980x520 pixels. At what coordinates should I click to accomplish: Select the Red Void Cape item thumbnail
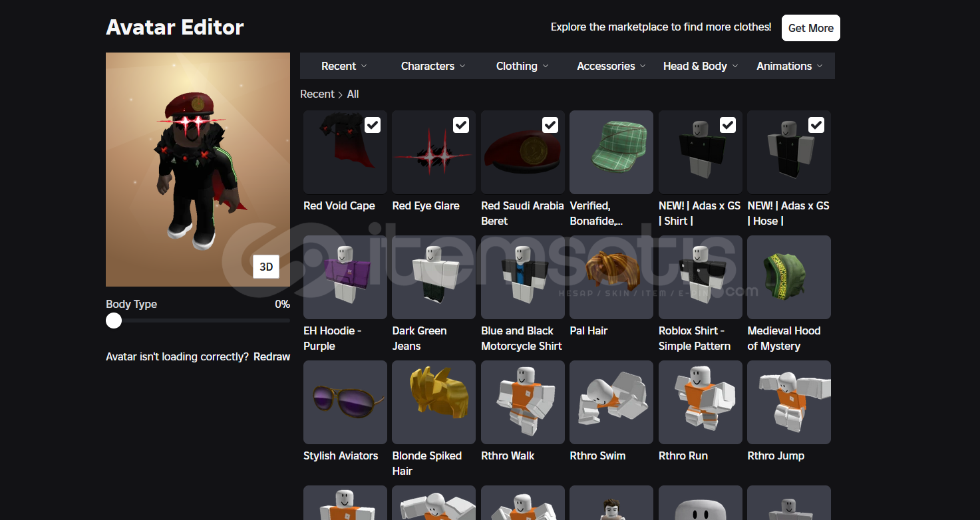(x=345, y=152)
